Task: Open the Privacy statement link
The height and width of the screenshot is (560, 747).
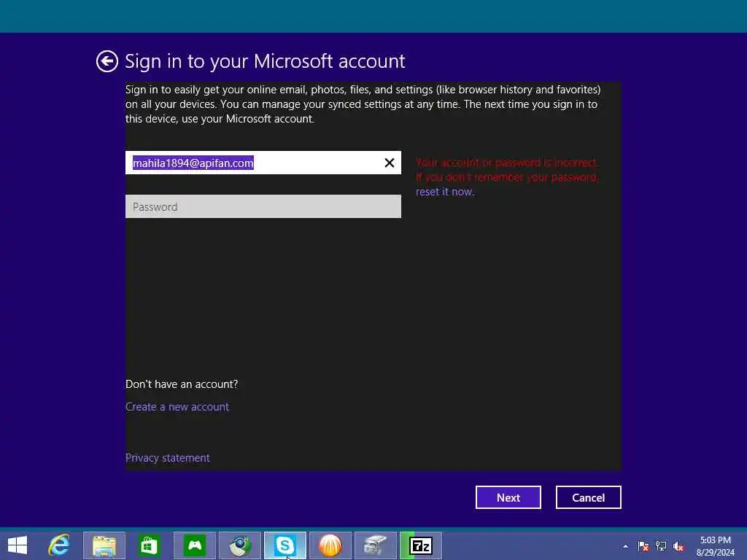Action: pyautogui.click(x=167, y=458)
